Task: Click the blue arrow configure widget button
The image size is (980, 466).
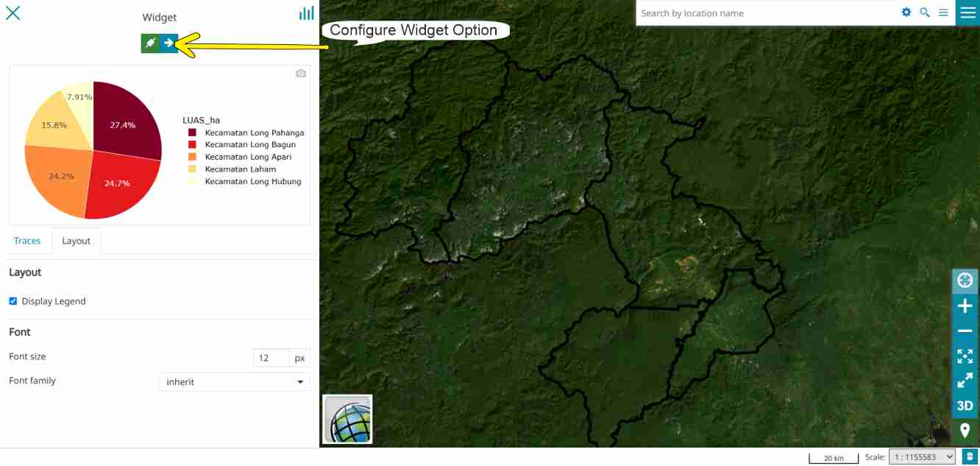Action: click(x=169, y=43)
